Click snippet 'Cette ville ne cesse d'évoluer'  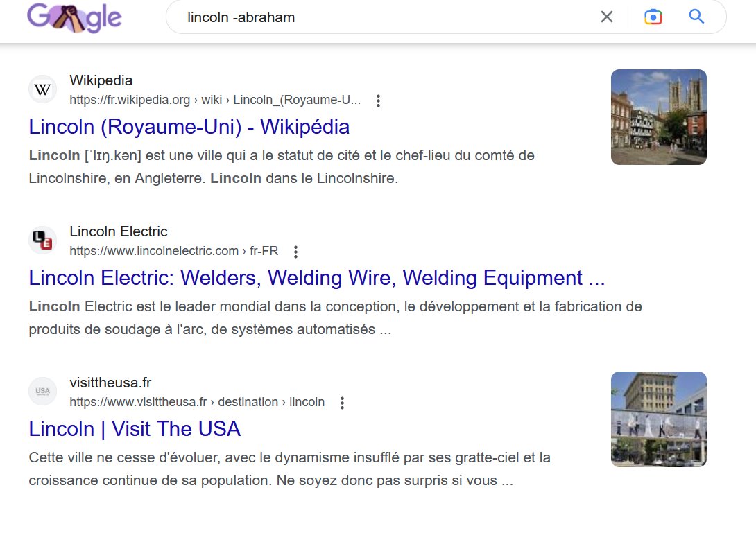[123, 457]
